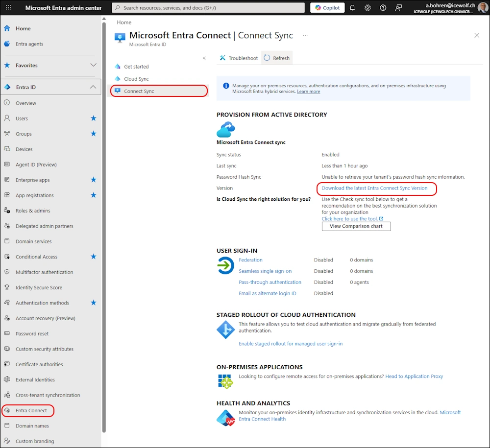The width and height of the screenshot is (490, 448).
Task: Toggle favorite star next to Enterprise apps
Action: (x=94, y=180)
